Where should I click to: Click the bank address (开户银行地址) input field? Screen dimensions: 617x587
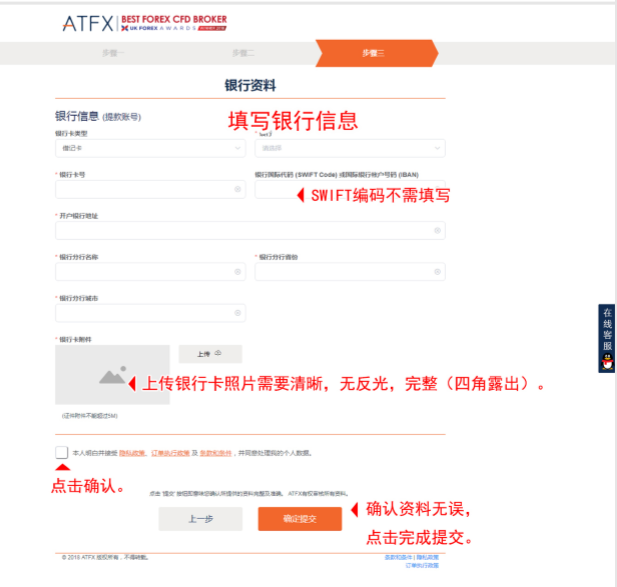(250, 231)
